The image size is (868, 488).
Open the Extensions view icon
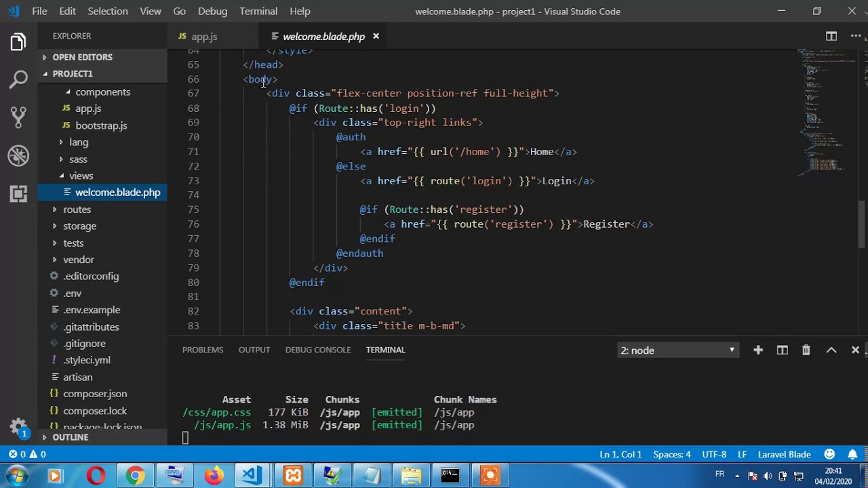18,194
